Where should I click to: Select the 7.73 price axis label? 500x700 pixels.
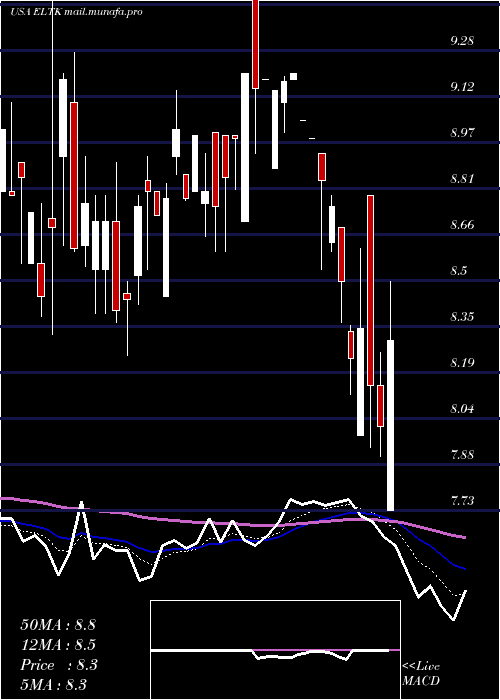pyautogui.click(x=462, y=500)
